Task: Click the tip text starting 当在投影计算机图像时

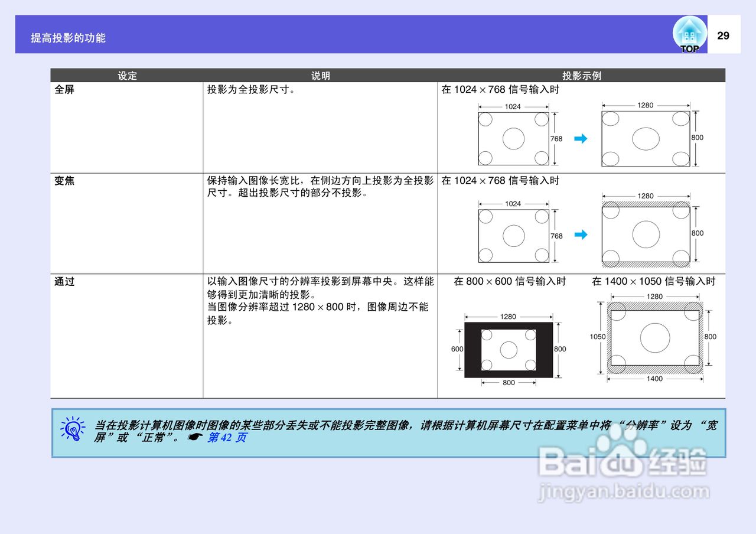Action: pos(405,431)
